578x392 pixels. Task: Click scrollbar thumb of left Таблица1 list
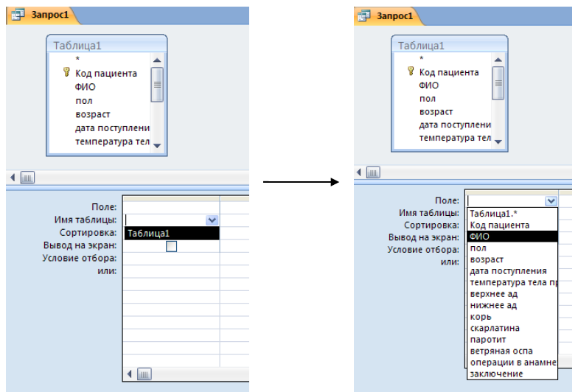click(x=157, y=85)
